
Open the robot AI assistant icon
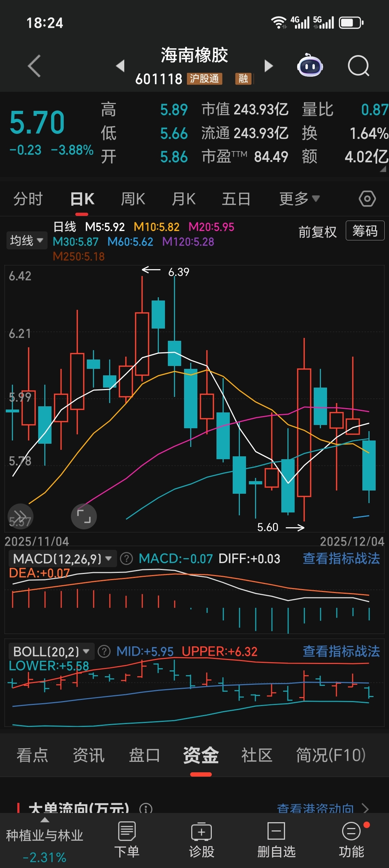tap(310, 65)
